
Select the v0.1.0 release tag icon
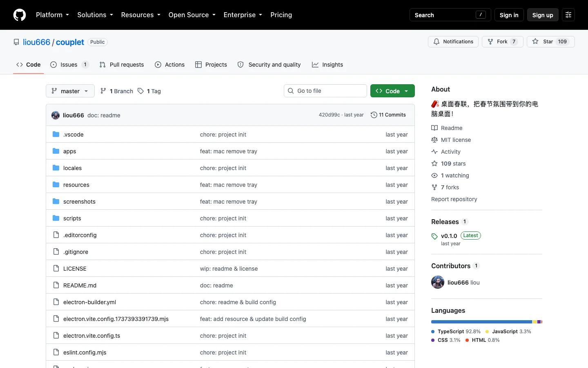434,236
